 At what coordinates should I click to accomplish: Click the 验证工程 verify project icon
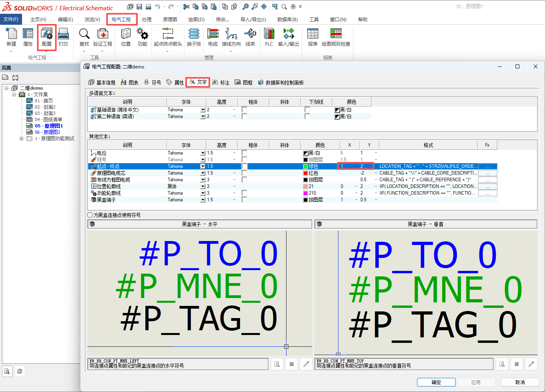[103, 37]
